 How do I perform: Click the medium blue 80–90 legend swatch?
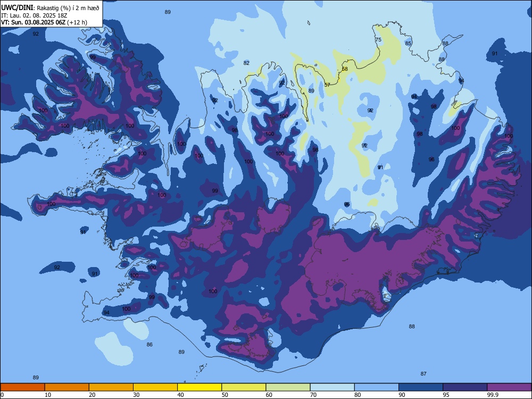pyautogui.click(x=377, y=387)
